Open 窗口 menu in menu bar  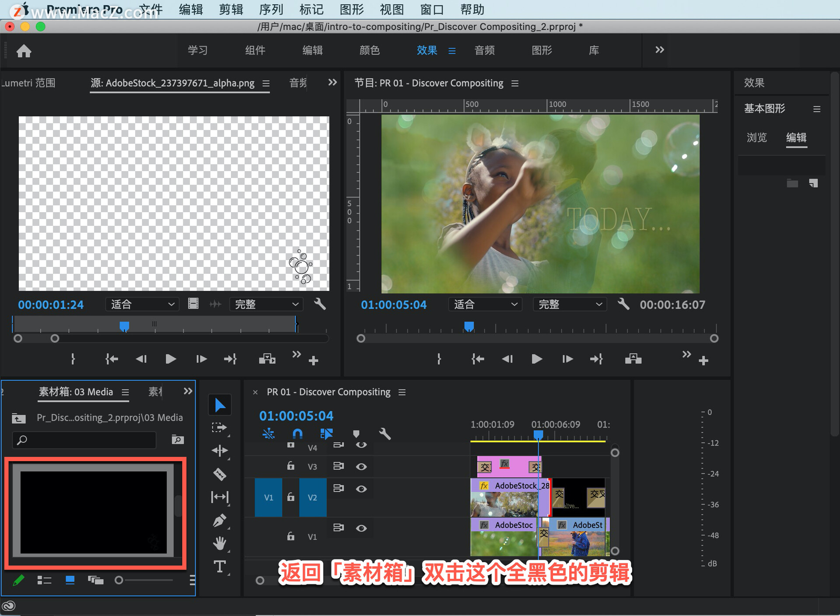point(432,9)
